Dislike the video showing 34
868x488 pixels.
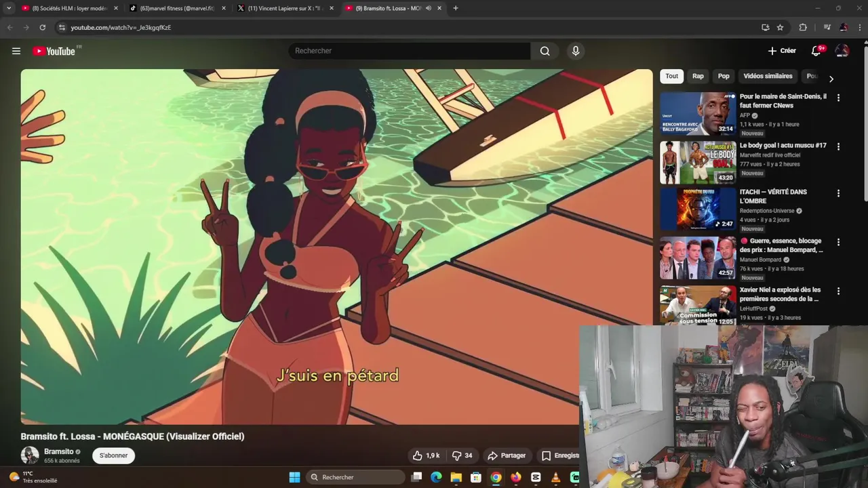click(x=462, y=455)
